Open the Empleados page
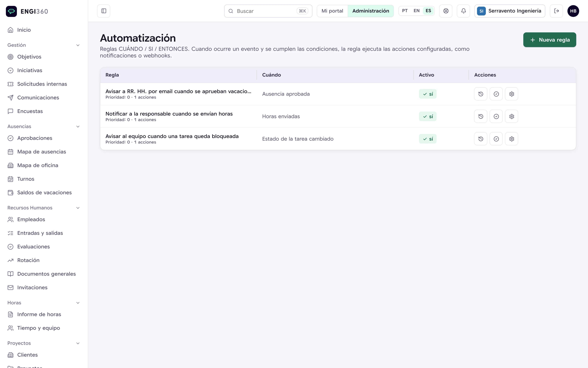 coord(44,219)
